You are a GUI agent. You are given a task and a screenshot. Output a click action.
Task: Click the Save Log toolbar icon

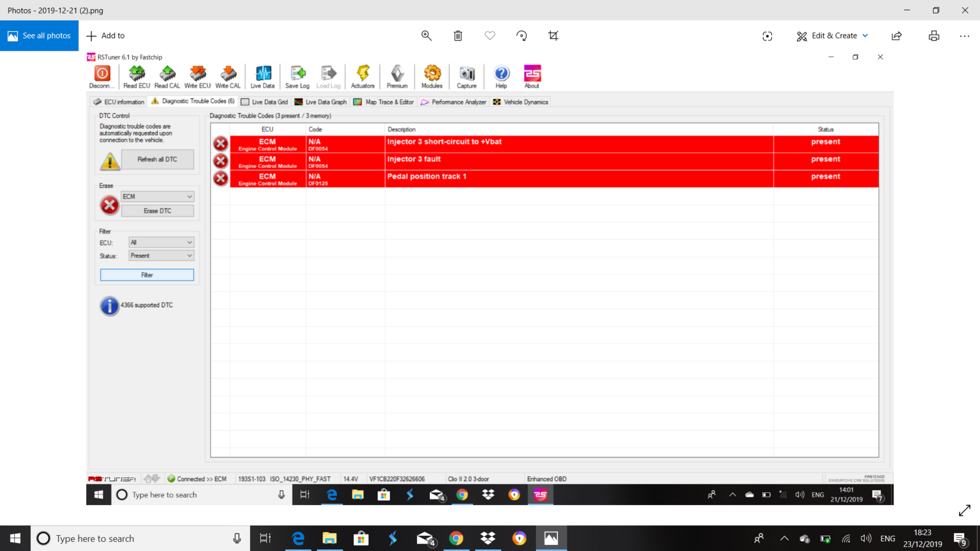[298, 77]
